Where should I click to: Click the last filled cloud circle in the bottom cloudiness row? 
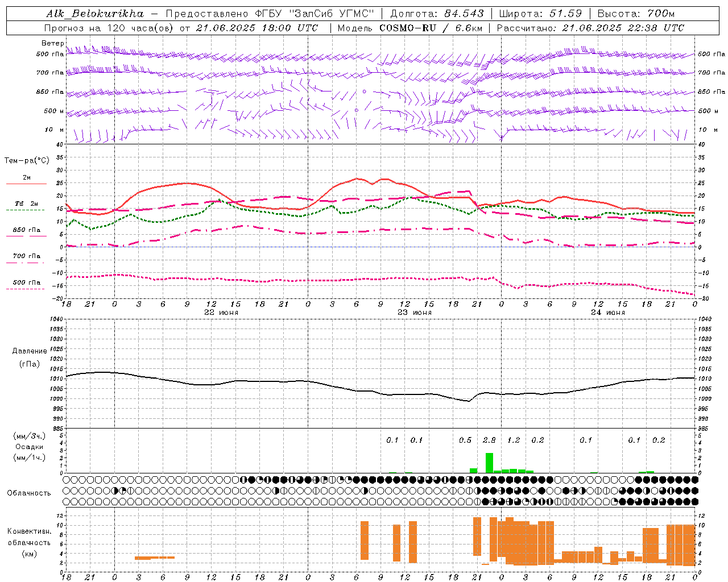694,501
